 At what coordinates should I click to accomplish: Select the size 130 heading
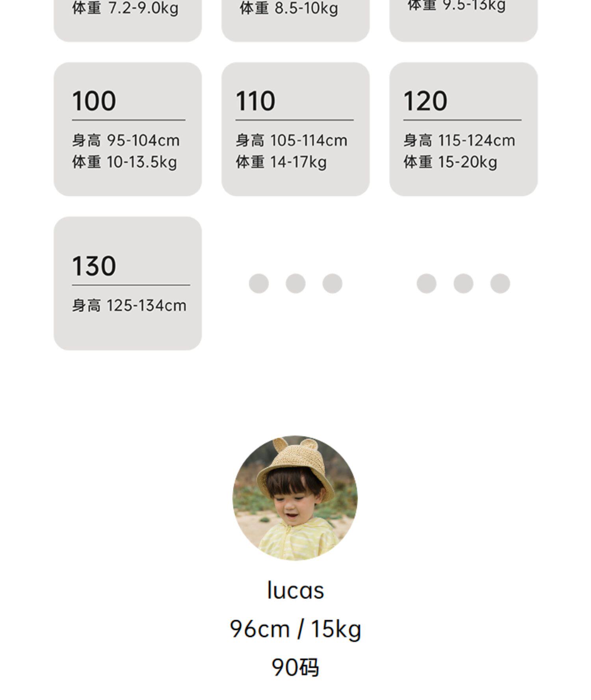(94, 266)
